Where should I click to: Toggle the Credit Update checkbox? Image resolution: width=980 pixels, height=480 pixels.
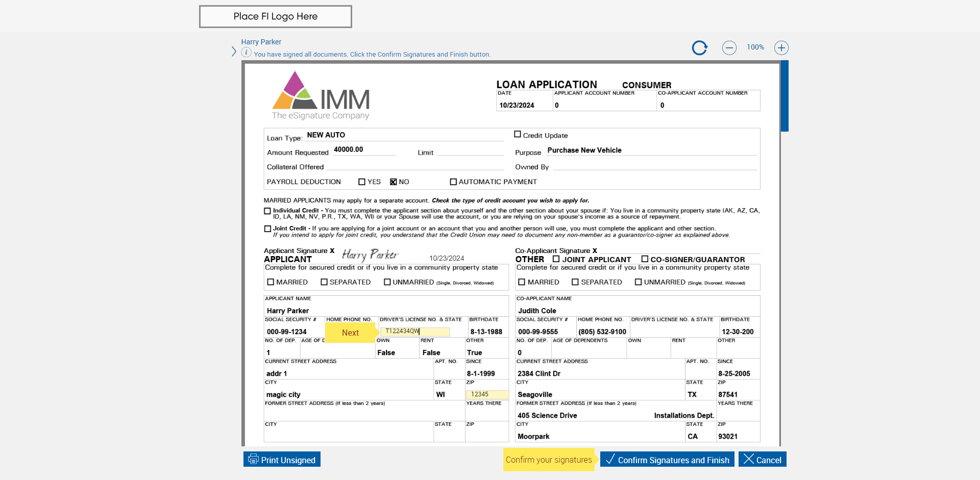(518, 135)
